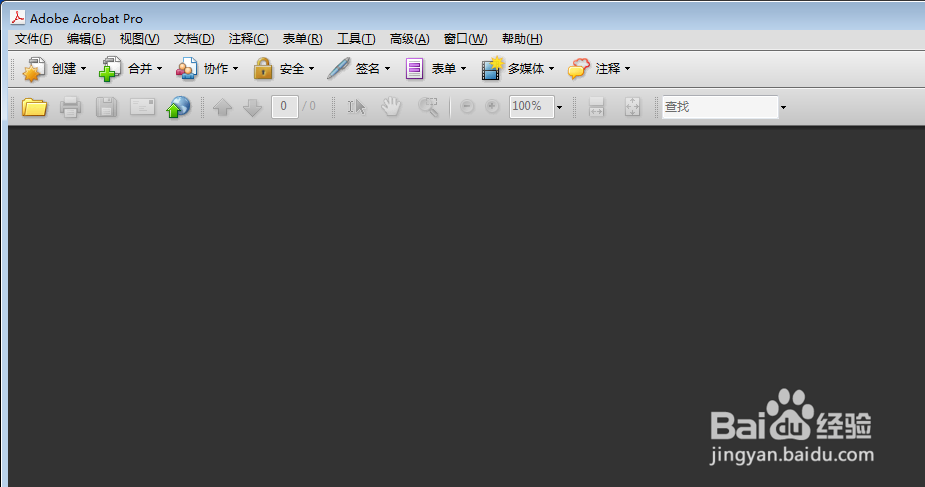Click the 合并 (Combine) files icon
925x487 pixels.
pos(110,69)
